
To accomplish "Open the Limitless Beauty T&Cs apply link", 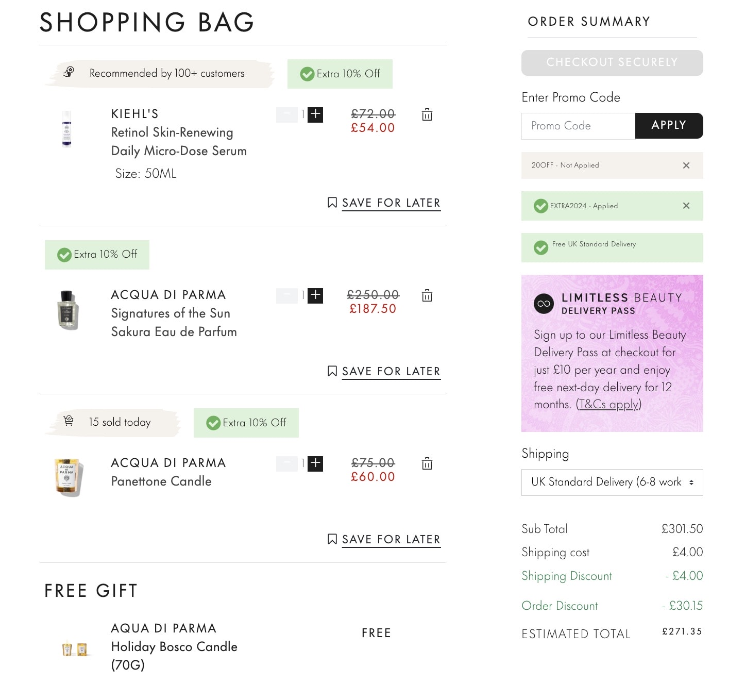I will (608, 405).
